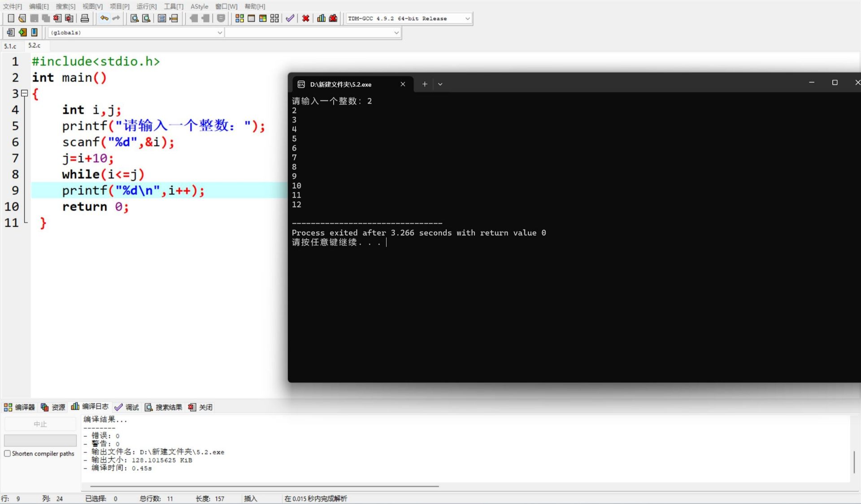Click the Compile & Run toolbar icon
Image resolution: width=861 pixels, height=504 pixels.
coord(262,18)
